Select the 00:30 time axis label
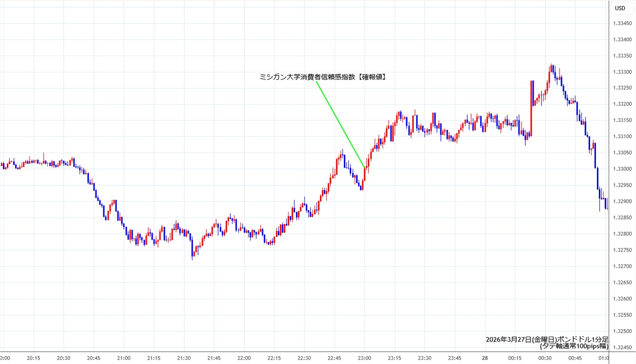 545,358
